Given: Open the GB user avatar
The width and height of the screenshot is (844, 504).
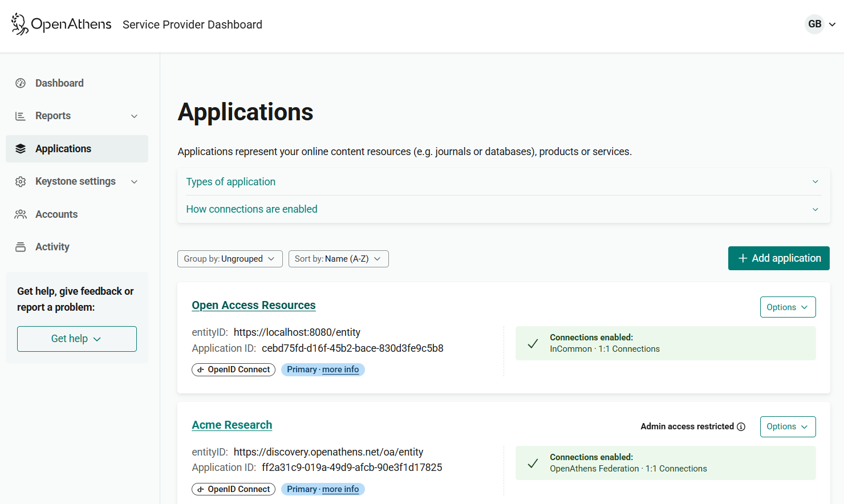Looking at the screenshot, I should [814, 24].
